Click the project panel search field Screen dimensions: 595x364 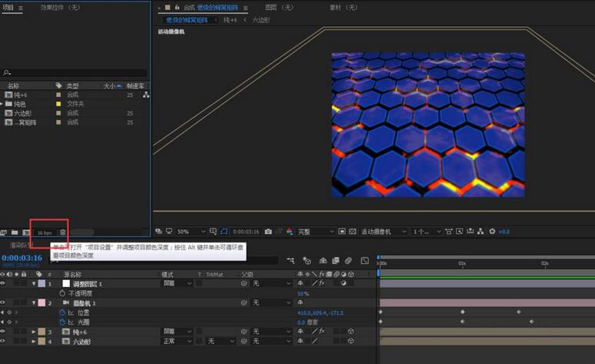click(75, 72)
